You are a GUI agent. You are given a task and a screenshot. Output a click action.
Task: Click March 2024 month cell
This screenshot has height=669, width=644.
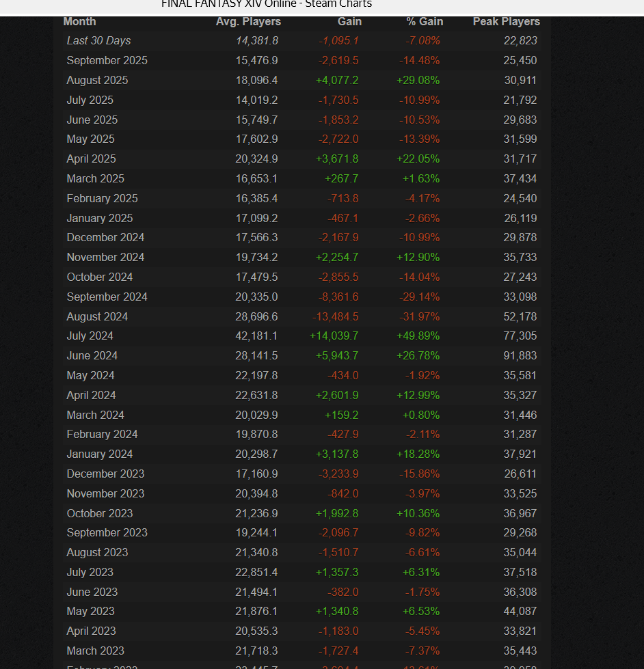click(x=96, y=415)
